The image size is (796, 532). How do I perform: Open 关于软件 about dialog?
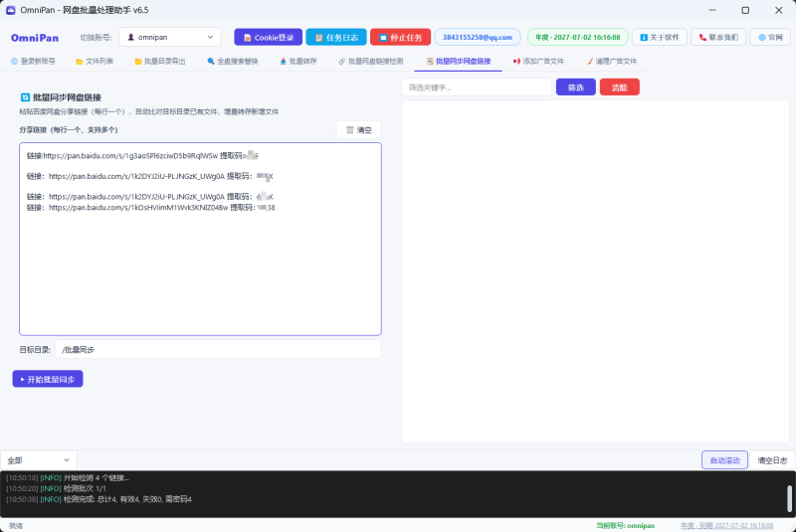pos(660,37)
